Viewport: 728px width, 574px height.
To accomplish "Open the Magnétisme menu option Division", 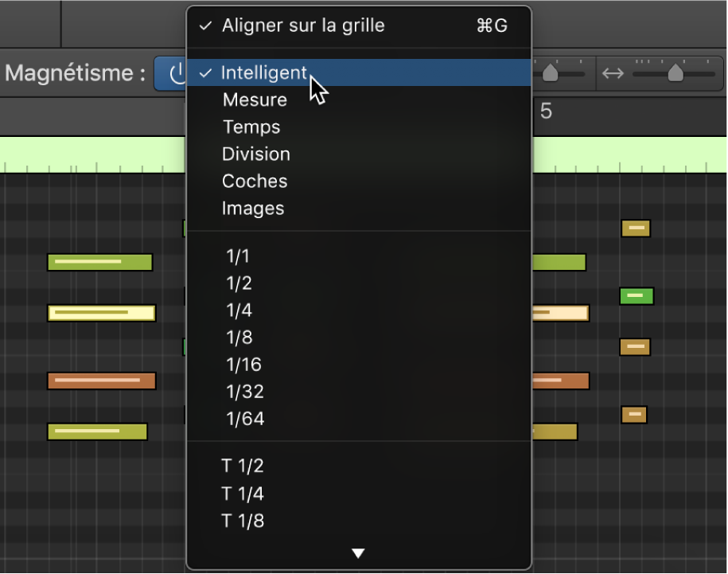I will (x=255, y=154).
